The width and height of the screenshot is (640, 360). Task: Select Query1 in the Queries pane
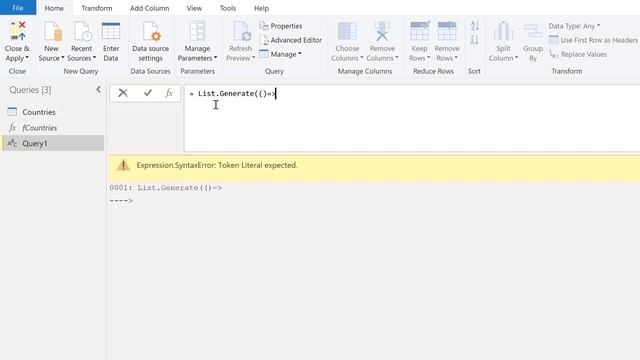click(x=53, y=143)
